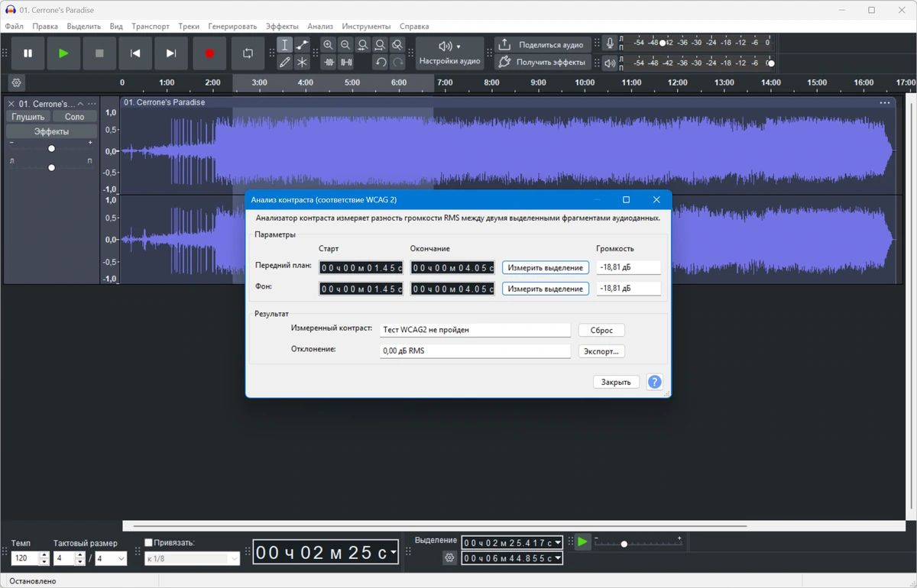Skip to the start of the track
The width and height of the screenshot is (917, 588).
point(135,53)
